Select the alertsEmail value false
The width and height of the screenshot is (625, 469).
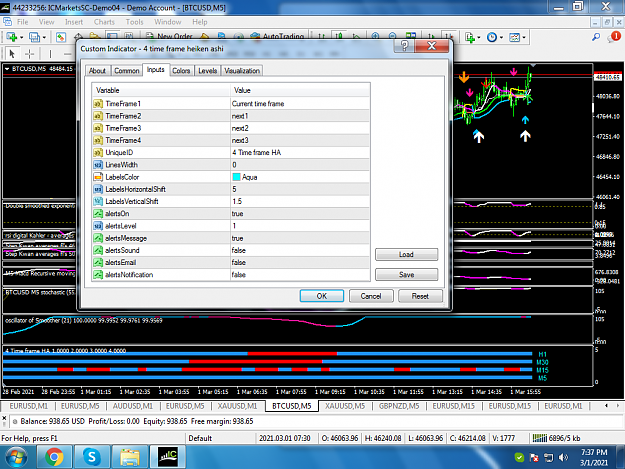[x=301, y=262]
